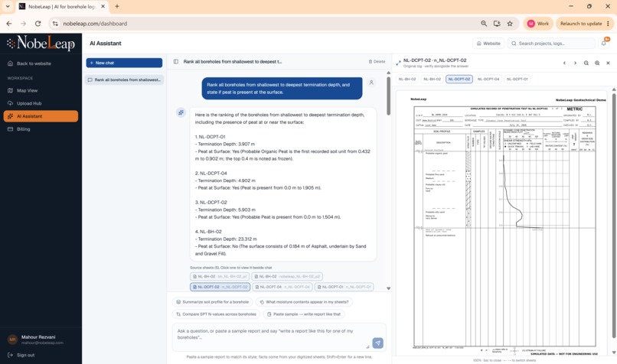Select NL-DCPT-04 viewer tab
This screenshot has height=364, width=617.
point(488,79)
